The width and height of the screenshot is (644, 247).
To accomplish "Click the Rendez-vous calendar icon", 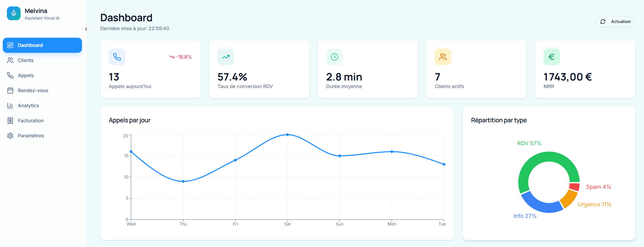I will pos(10,90).
